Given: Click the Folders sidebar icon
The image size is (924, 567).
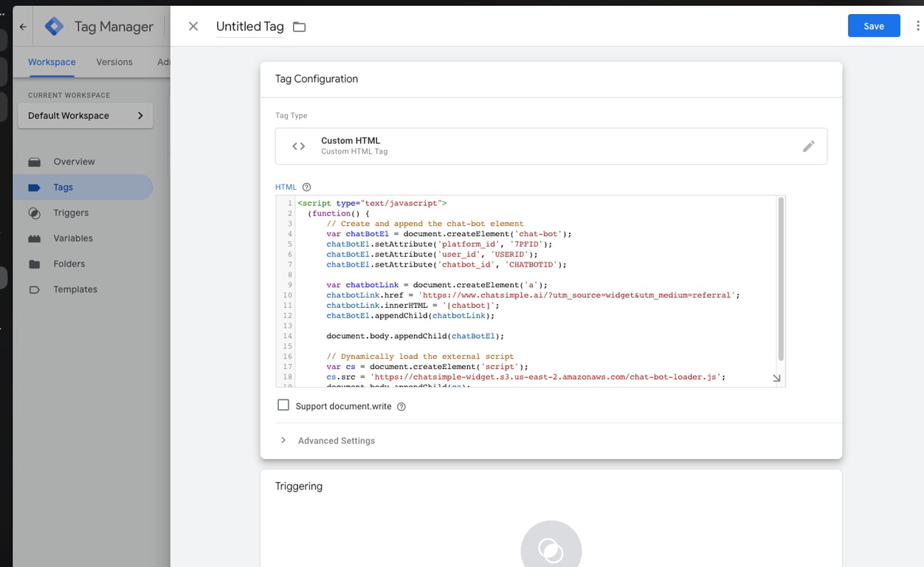Looking at the screenshot, I should (x=35, y=264).
